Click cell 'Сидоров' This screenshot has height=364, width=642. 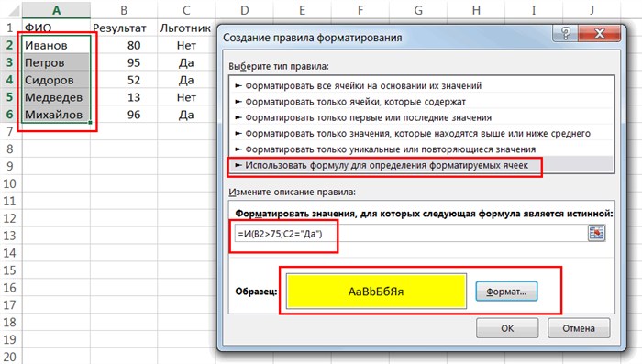(57, 80)
